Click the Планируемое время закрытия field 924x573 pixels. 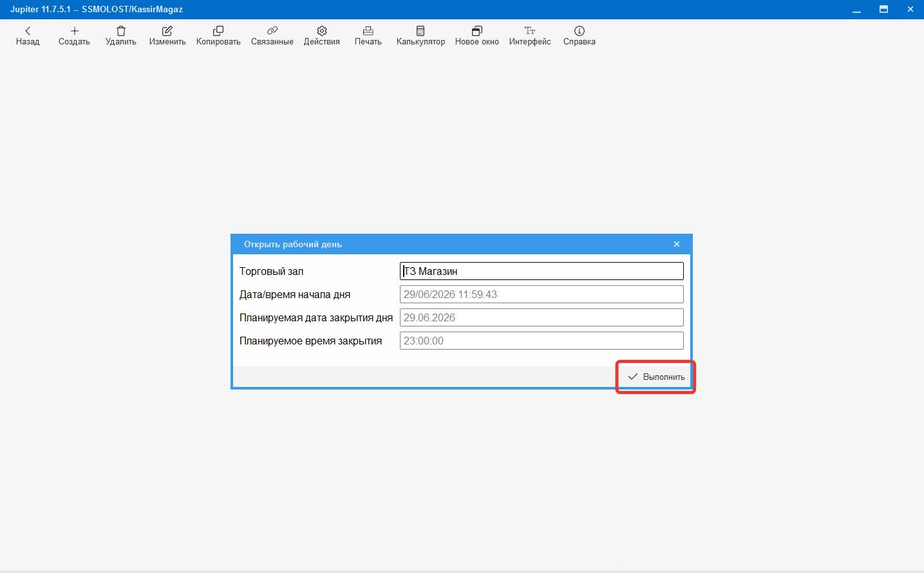pos(542,341)
